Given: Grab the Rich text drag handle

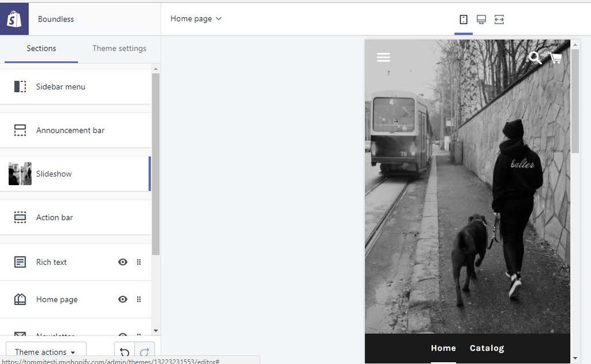Looking at the screenshot, I should coord(139,262).
